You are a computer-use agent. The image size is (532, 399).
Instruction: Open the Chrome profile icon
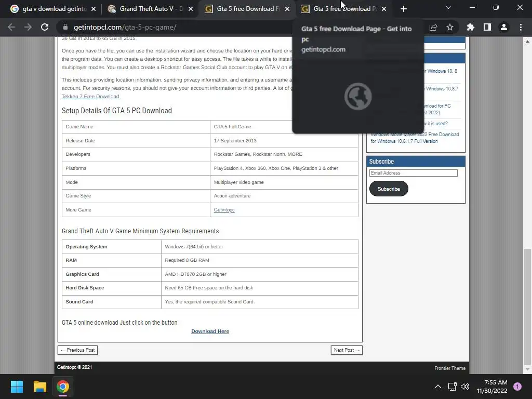(504, 27)
